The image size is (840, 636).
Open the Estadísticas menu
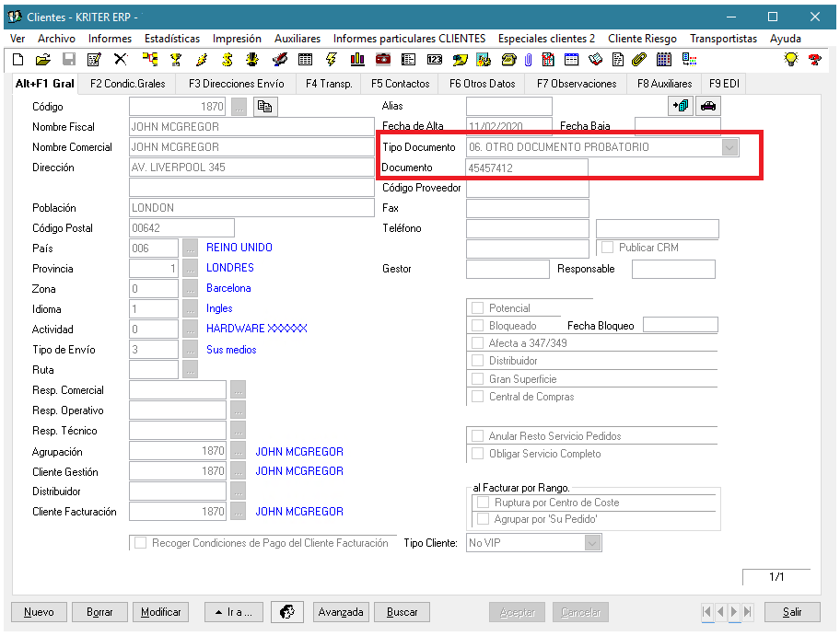tap(172, 39)
